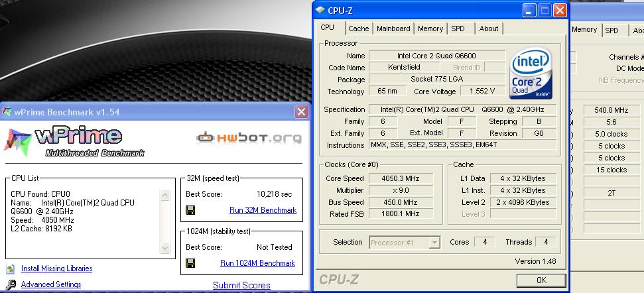
Task: Click the save icon for 32M score
Action: 190,210
